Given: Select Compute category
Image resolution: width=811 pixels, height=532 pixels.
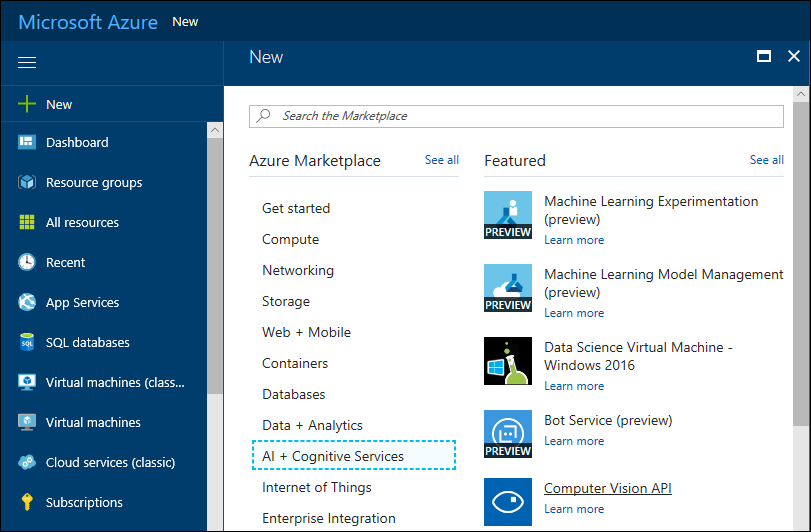Looking at the screenshot, I should point(291,239).
